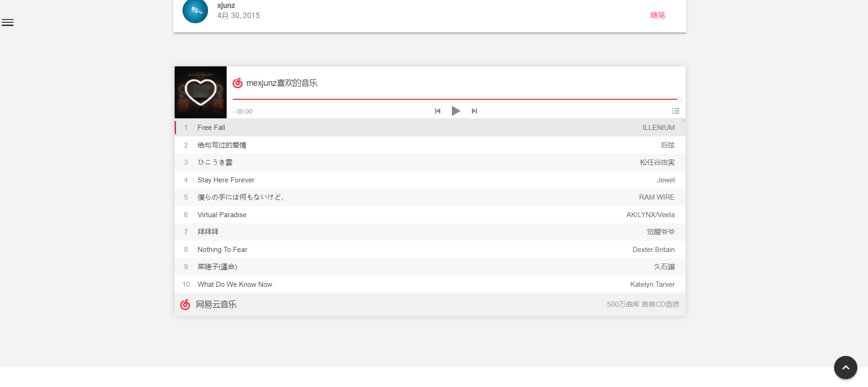
Task: Click the NetEase Cloud Music footer logo
Action: [x=185, y=304]
